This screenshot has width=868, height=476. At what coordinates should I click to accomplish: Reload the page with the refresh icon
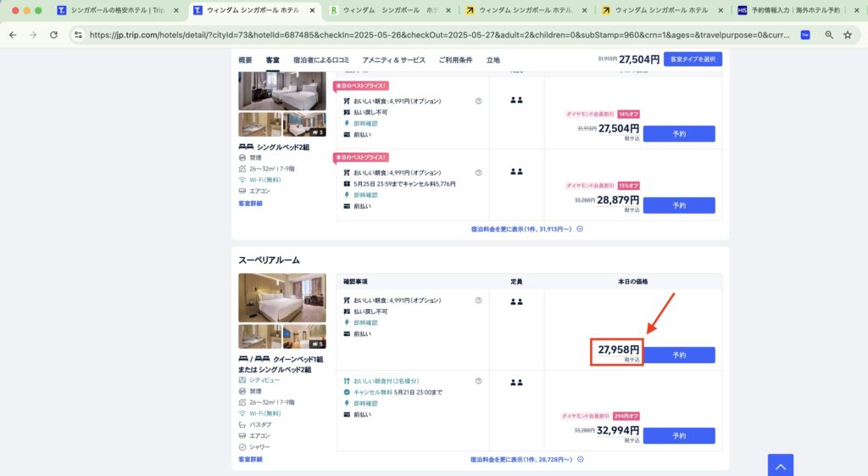point(53,35)
